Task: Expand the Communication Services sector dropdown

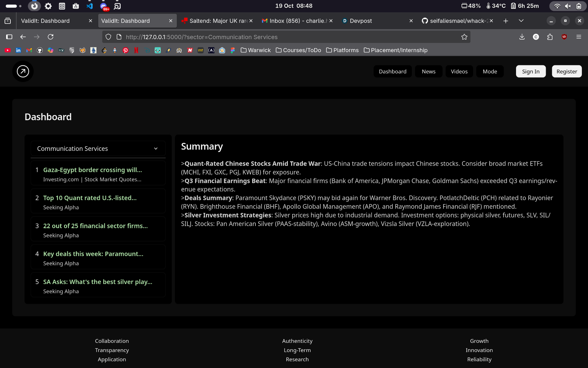Action: coord(98,149)
